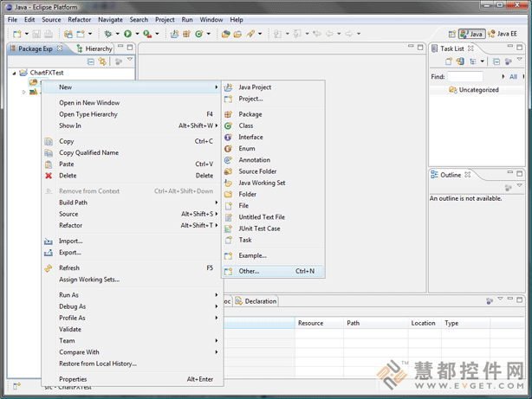Click the Resource column header
This screenshot has height=399, width=532.
[x=319, y=323]
